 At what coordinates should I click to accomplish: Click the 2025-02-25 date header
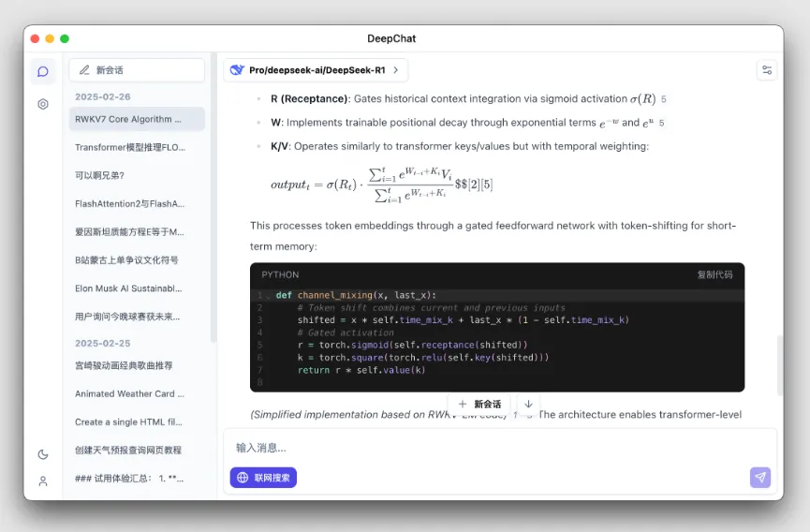[102, 343]
